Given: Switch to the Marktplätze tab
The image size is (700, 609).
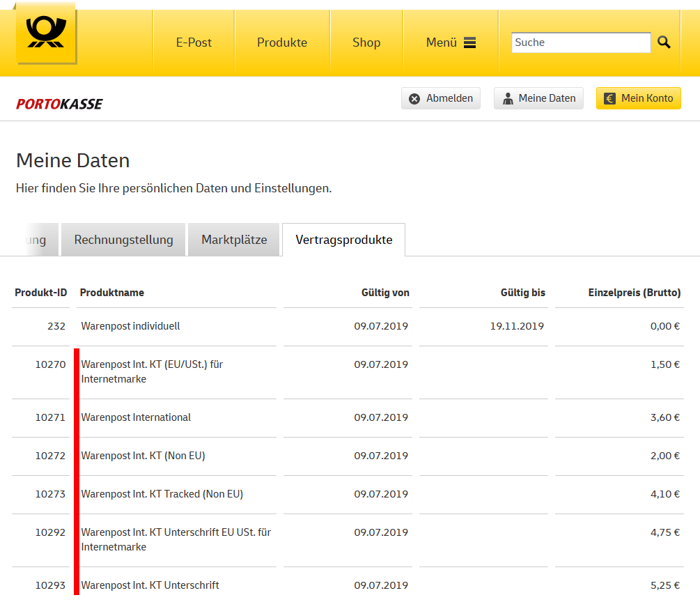Looking at the screenshot, I should [234, 240].
